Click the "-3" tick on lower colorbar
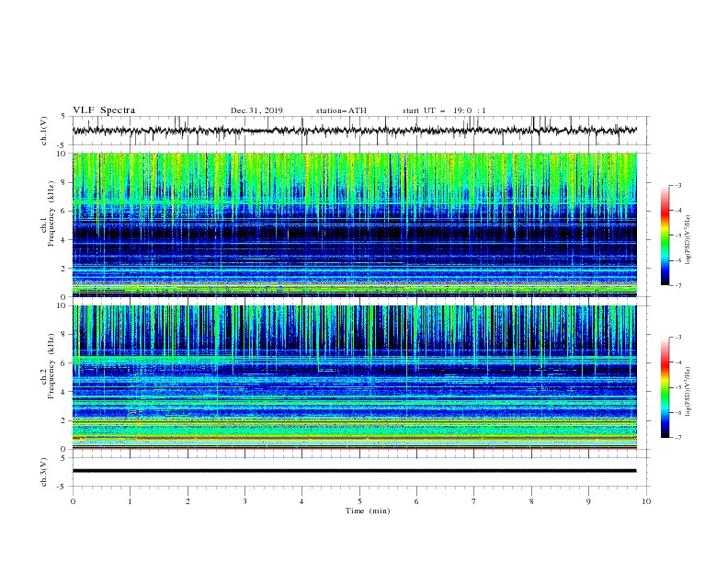728x563 pixels. point(678,338)
